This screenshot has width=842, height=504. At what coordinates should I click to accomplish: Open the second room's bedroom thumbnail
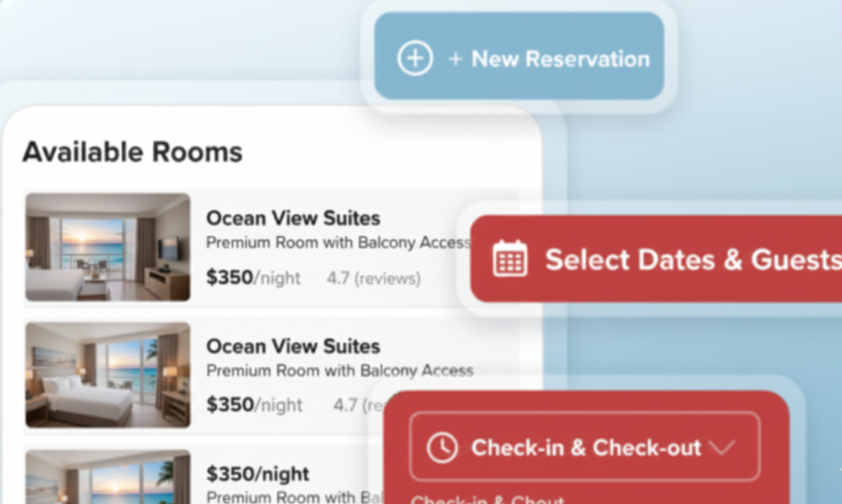tap(108, 374)
